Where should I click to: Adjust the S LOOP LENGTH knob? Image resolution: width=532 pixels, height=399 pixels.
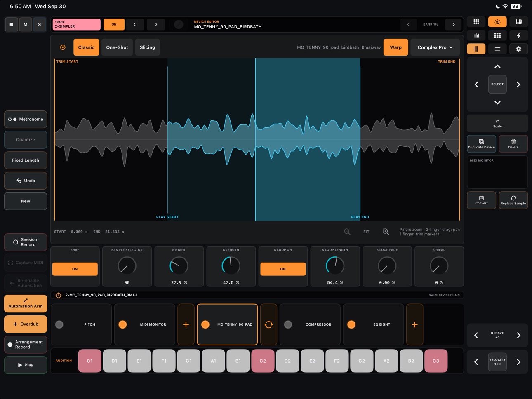(335, 266)
